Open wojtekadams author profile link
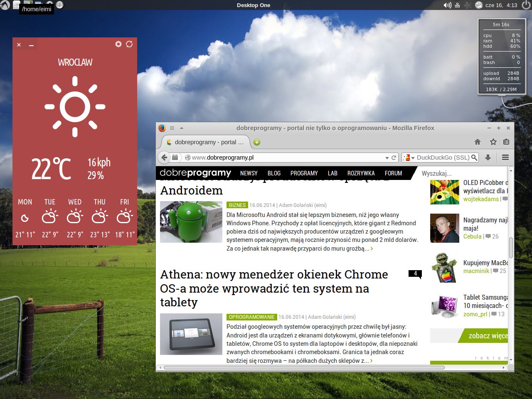532x399 pixels. (481, 199)
